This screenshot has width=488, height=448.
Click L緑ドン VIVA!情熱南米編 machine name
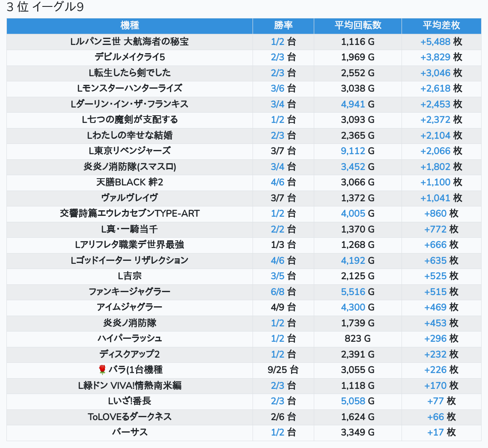[129, 385]
